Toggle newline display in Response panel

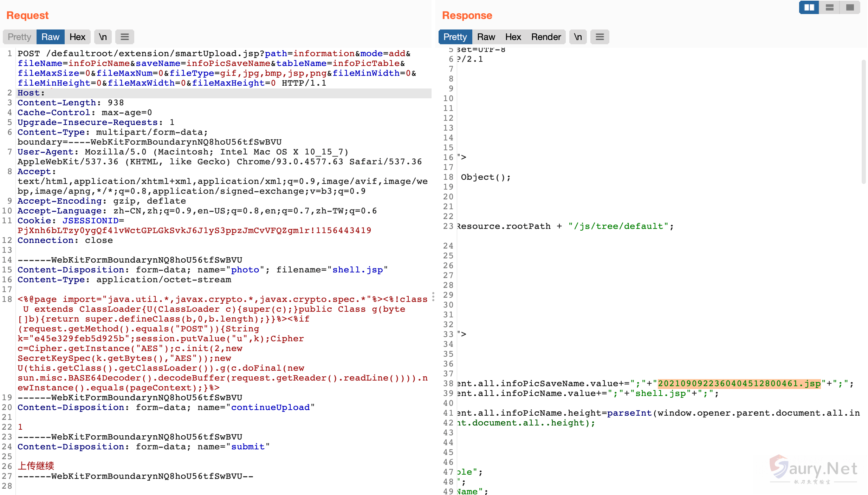tap(578, 37)
